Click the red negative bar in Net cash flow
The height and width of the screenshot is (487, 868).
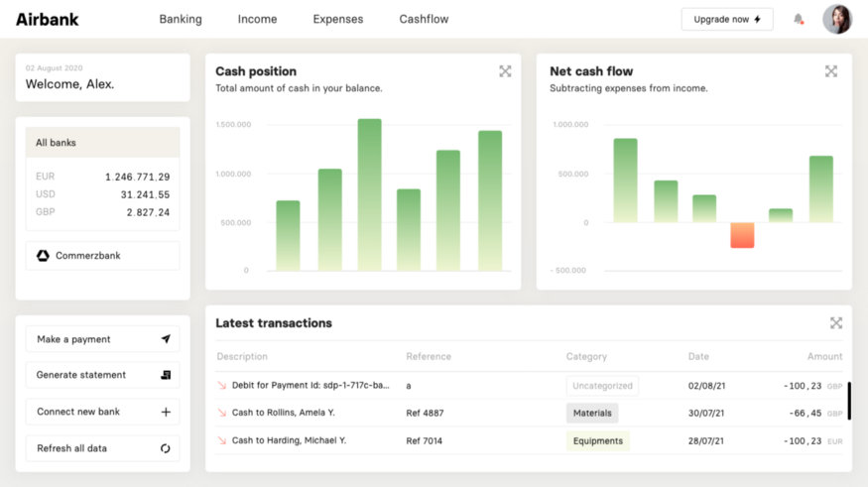[742, 235]
